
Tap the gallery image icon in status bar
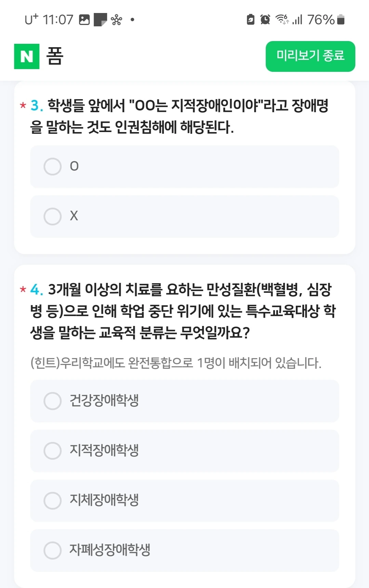tap(84, 20)
